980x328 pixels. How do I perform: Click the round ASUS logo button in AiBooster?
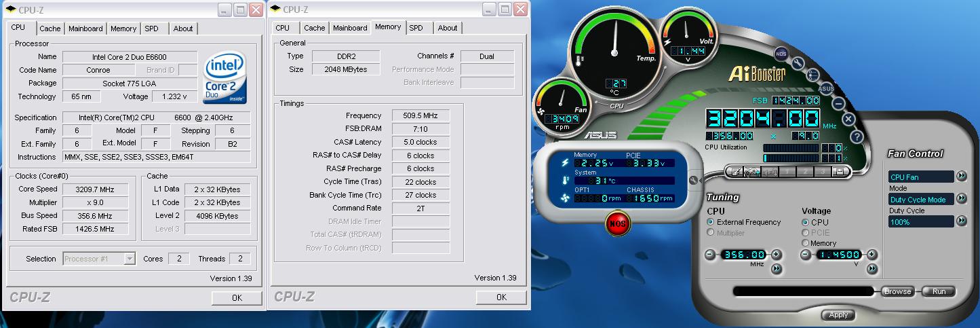click(825, 89)
